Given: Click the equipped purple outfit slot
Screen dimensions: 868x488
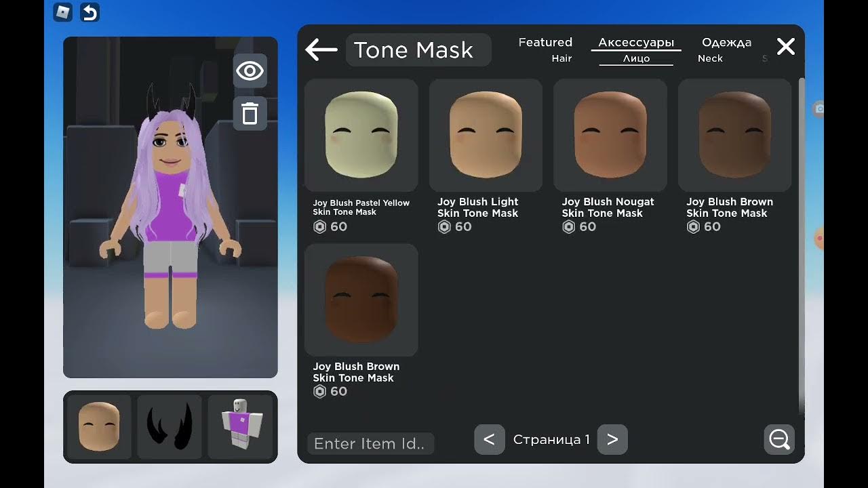Looking at the screenshot, I should click(x=240, y=427).
